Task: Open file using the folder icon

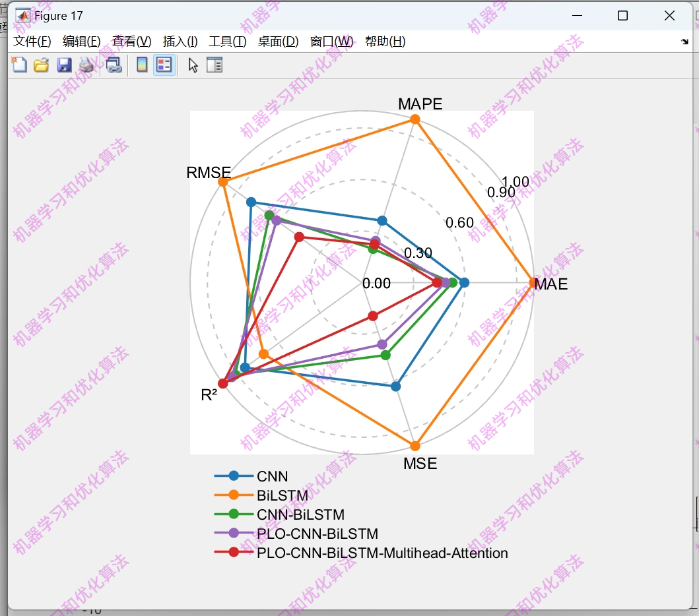Action: (x=41, y=65)
